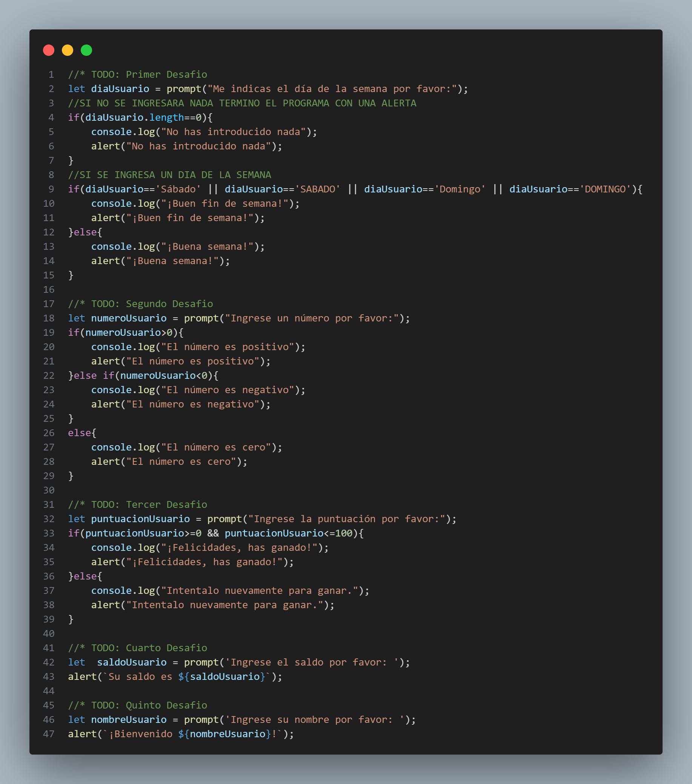
Task: Click alert("¡Felicidades, has ganado!") line
Action: [x=192, y=562]
